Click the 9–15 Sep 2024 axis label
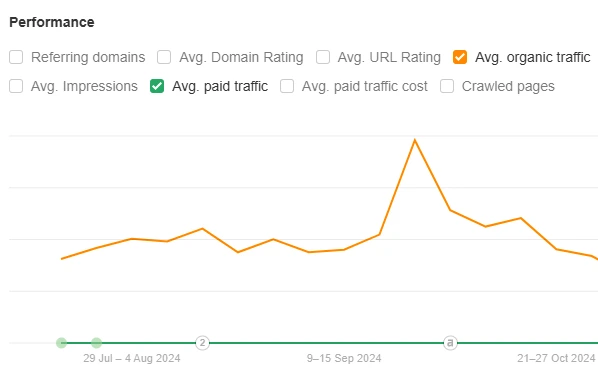This screenshot has height=373, width=598. 344,359
